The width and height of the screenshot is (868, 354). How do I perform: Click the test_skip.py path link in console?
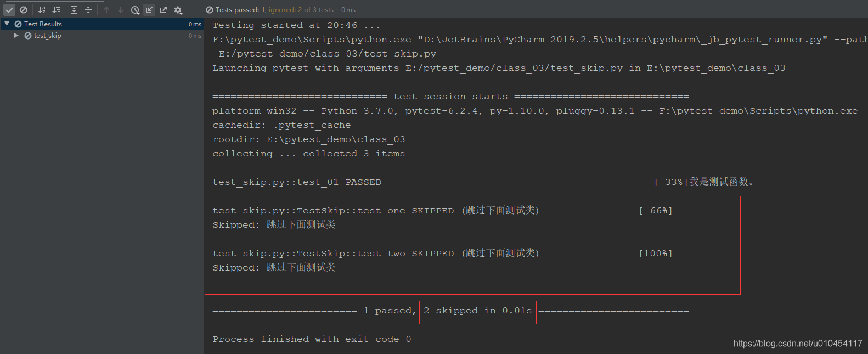click(327, 53)
